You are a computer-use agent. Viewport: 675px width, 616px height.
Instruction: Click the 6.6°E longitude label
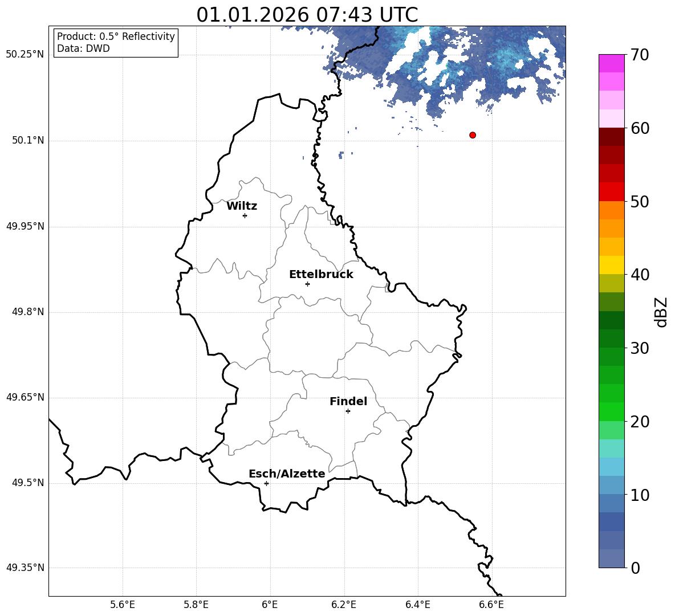tap(491, 605)
